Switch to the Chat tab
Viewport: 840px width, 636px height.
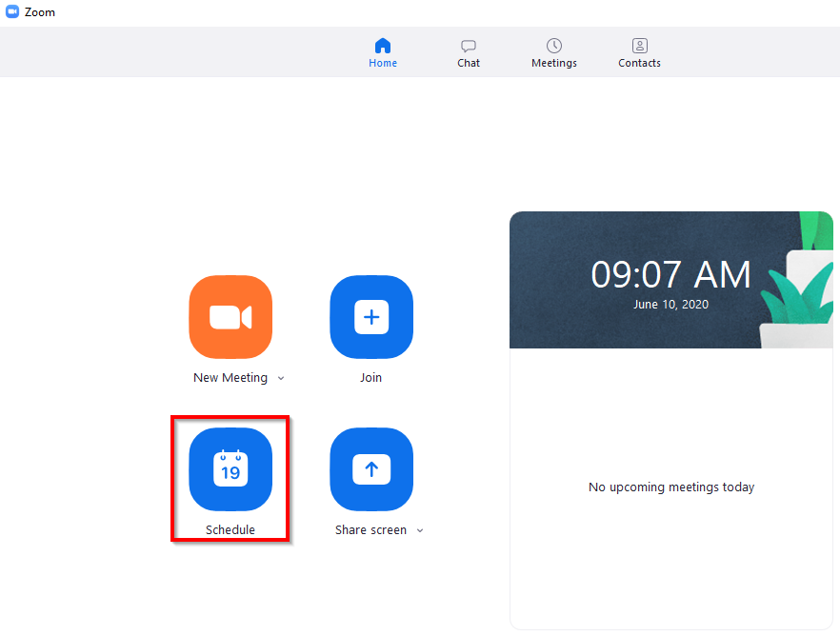(469, 53)
